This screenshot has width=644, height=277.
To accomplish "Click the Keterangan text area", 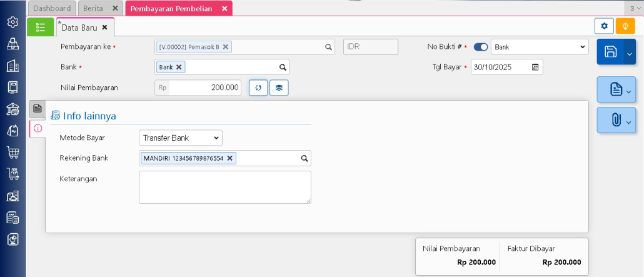I will pos(224,187).
